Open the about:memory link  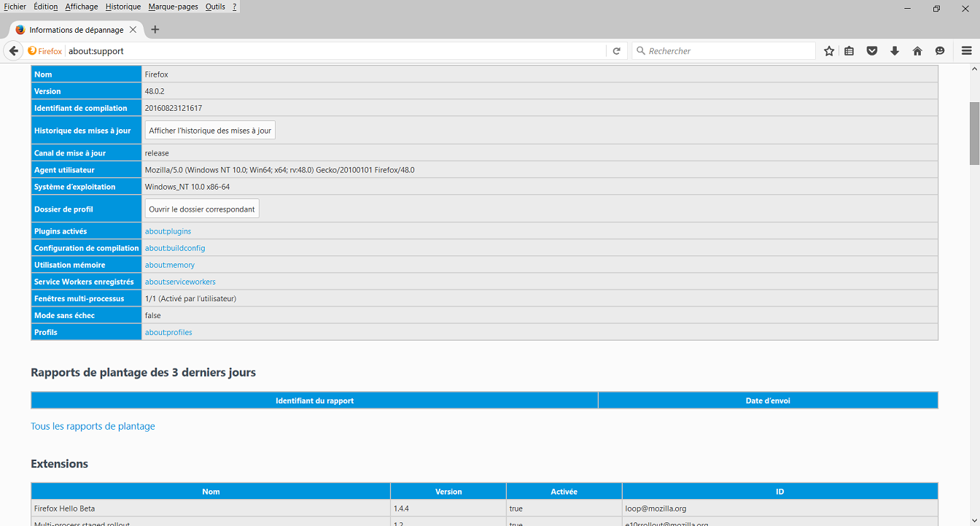click(x=170, y=265)
